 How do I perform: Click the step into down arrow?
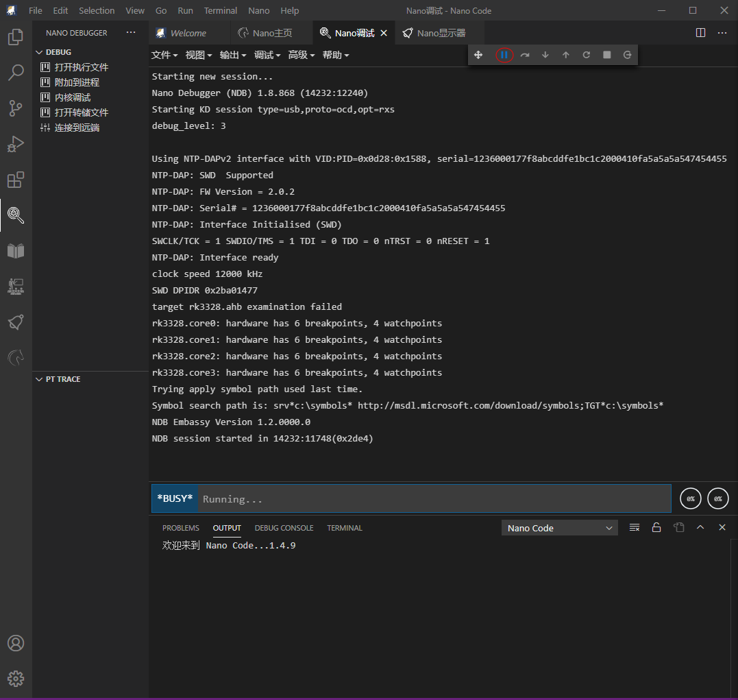(545, 55)
